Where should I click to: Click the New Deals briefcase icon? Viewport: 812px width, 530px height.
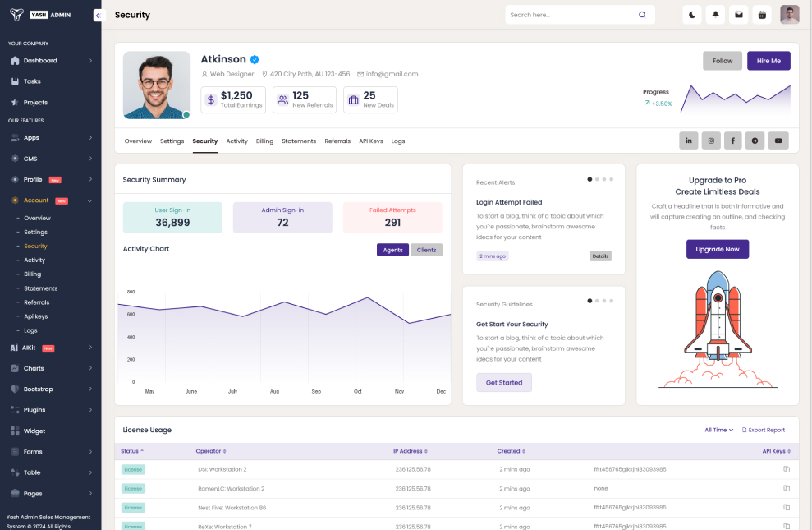click(353, 99)
